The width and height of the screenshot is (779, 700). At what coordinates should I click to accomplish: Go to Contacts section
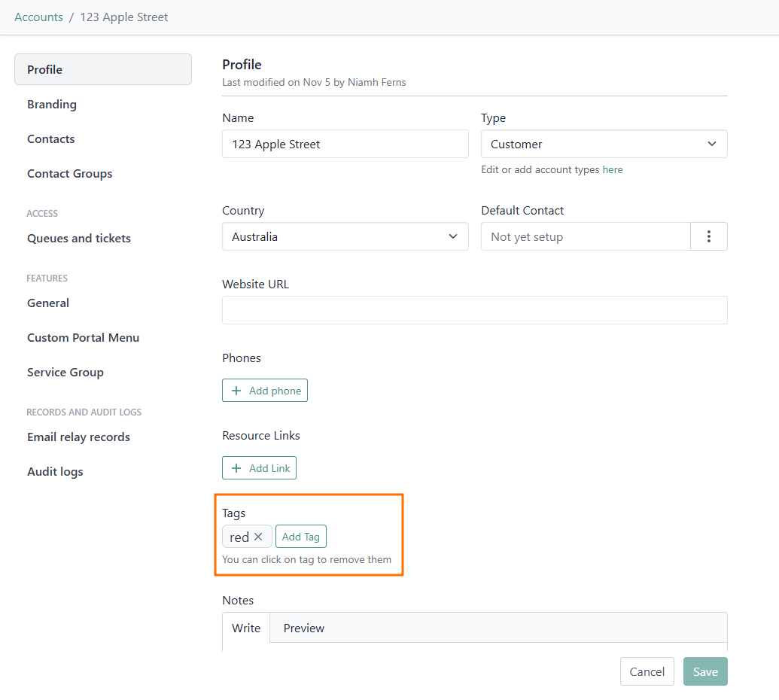[x=51, y=138]
